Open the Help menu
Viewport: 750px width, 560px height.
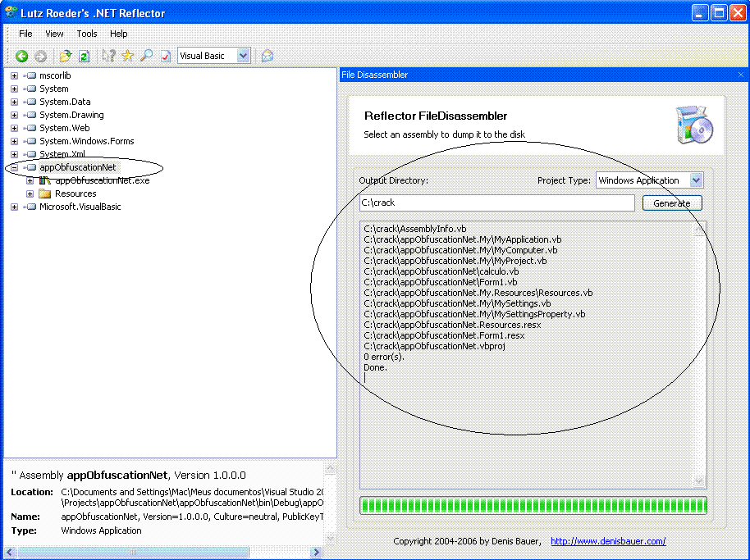coord(119,34)
